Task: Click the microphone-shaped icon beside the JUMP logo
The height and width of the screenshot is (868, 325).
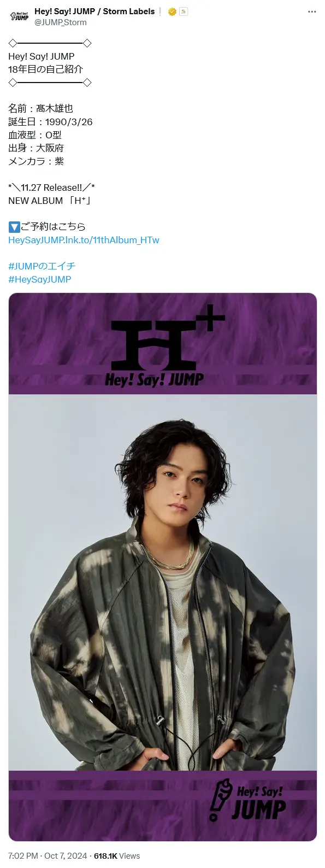Action: [x=220, y=800]
